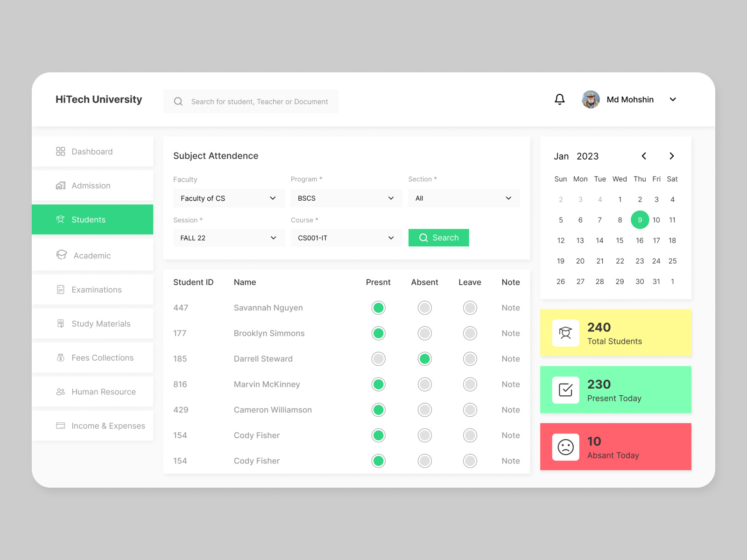Viewport: 747px width, 560px height.
Task: Click the notification bell icon
Action: (559, 99)
